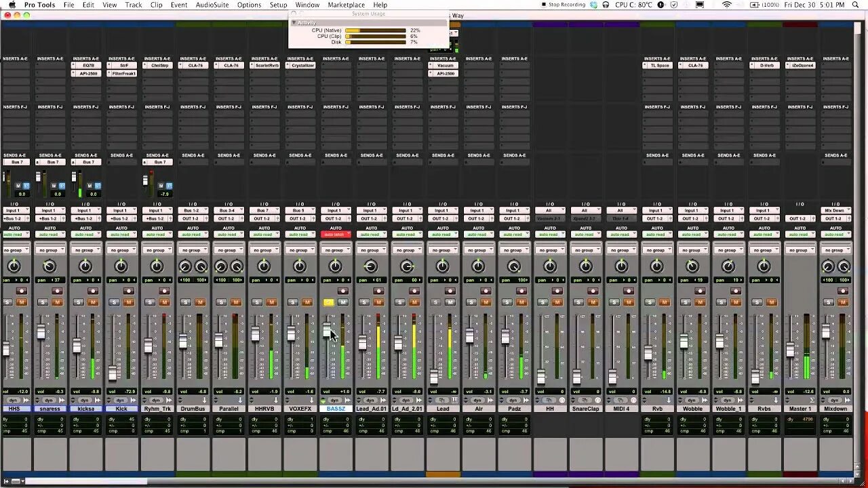Viewport: 868px width, 488px height.
Task: Click the DrumBus track volume fader
Action: click(x=183, y=341)
